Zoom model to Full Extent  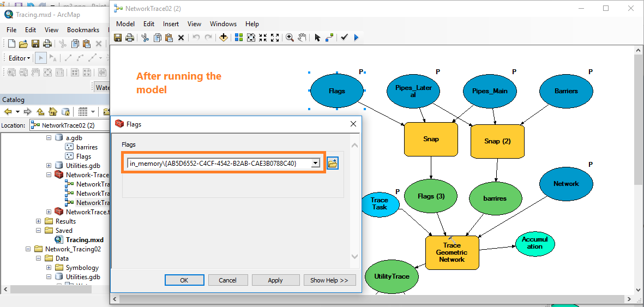click(x=251, y=38)
